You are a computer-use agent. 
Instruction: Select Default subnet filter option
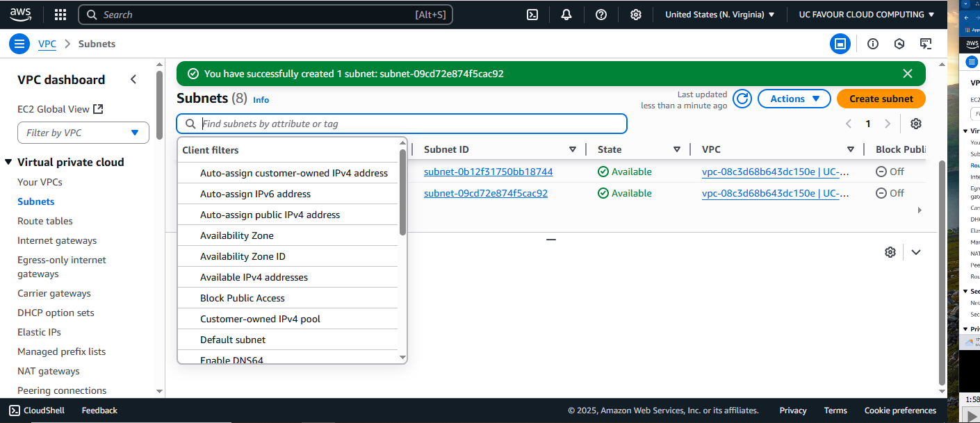pos(288,340)
